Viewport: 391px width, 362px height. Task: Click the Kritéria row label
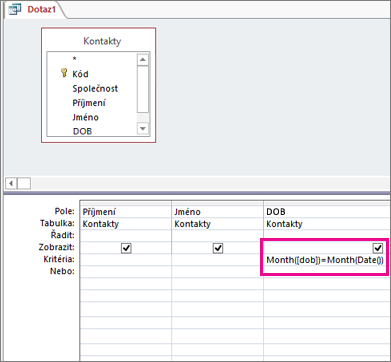pyautogui.click(x=59, y=259)
